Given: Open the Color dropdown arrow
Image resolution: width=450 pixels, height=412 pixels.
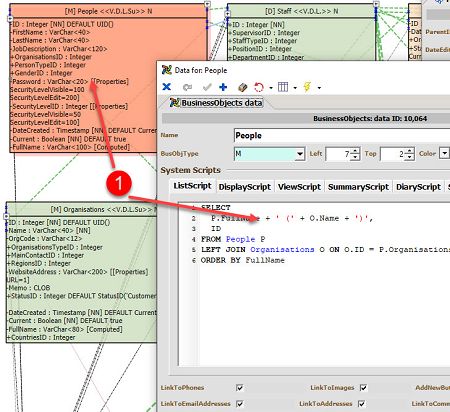Looking at the screenshot, I should 444,154.
